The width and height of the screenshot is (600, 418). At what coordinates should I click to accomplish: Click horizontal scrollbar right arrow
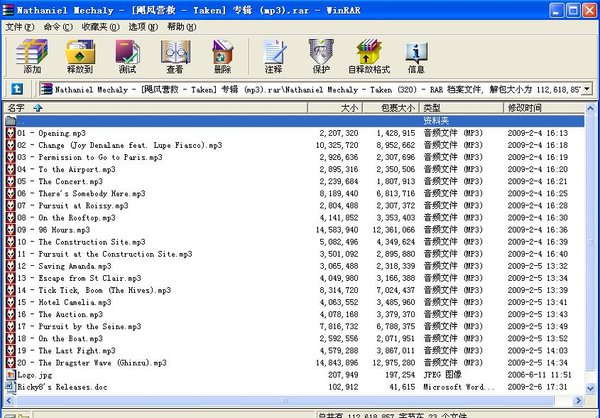579,401
